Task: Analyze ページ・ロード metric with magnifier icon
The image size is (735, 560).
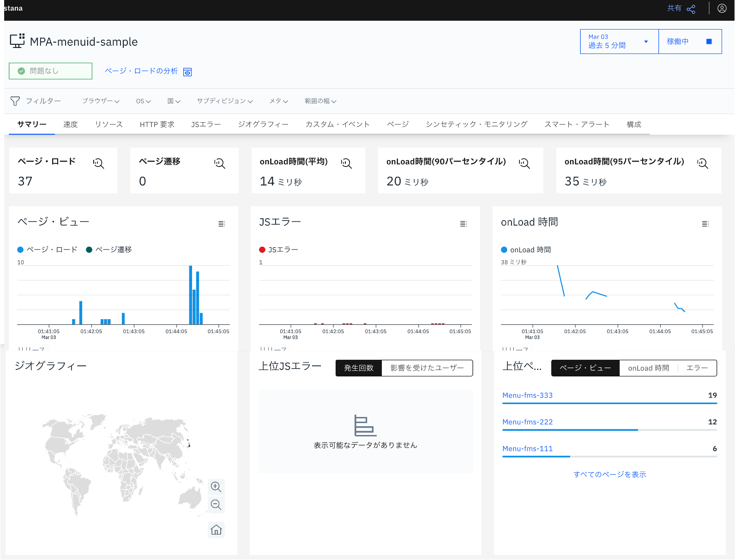Action: [98, 163]
